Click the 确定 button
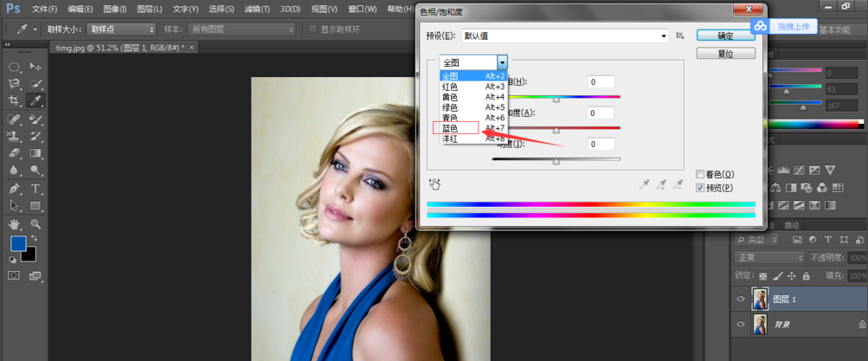The width and height of the screenshot is (868, 361). click(x=726, y=36)
